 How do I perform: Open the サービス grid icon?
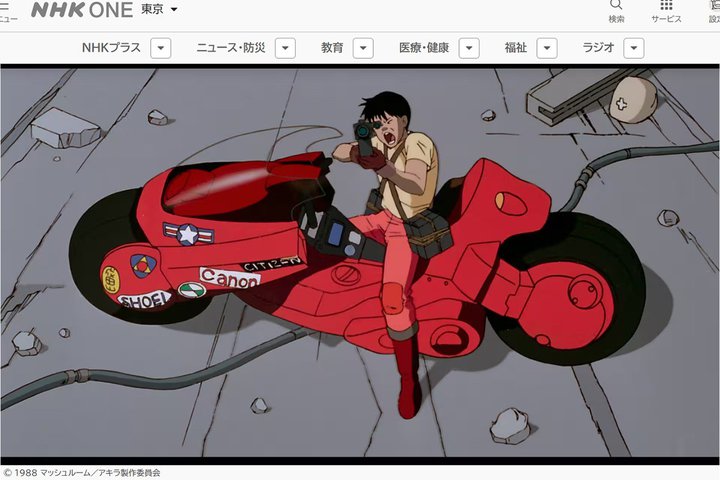point(666,5)
